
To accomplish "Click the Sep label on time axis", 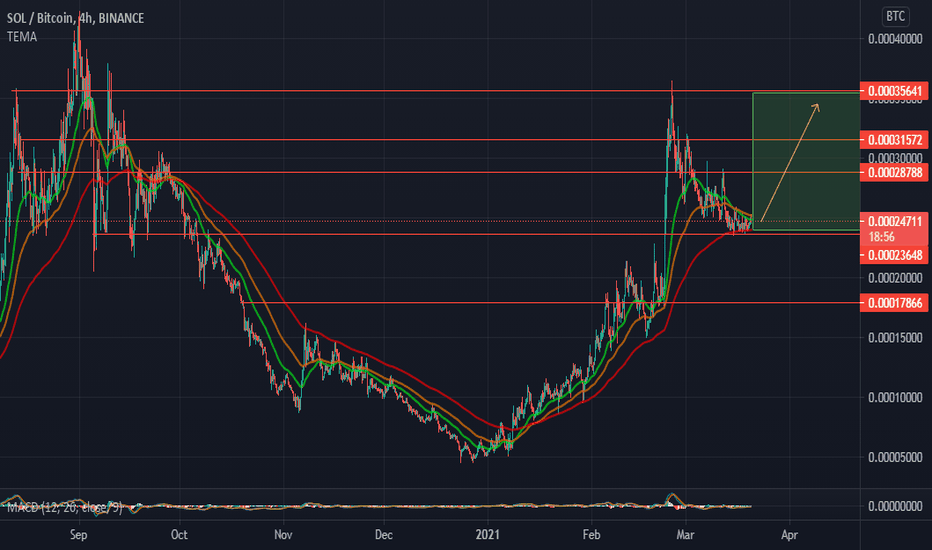I will 78,535.
